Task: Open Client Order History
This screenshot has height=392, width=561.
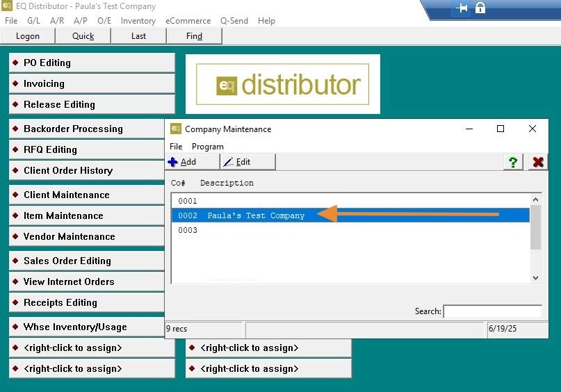Action: click(87, 170)
